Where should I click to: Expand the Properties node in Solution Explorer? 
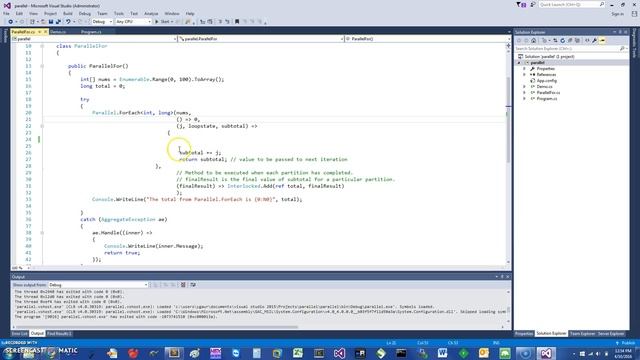pyautogui.click(x=524, y=69)
